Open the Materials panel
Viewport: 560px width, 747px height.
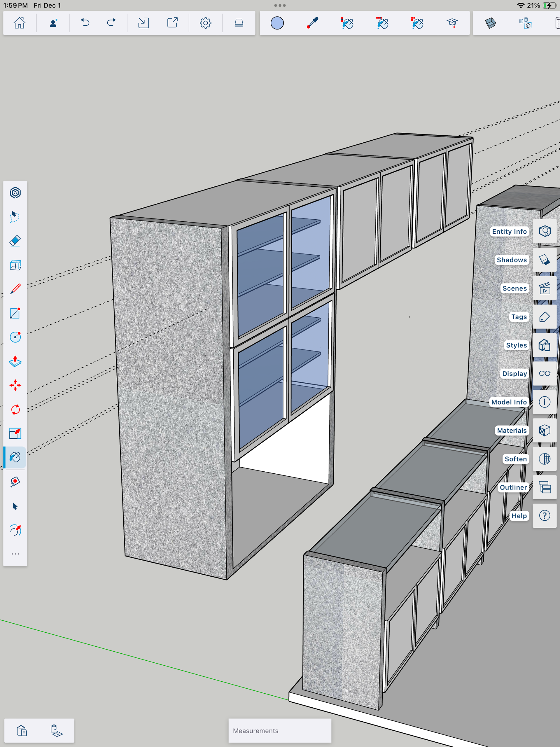coord(545,431)
